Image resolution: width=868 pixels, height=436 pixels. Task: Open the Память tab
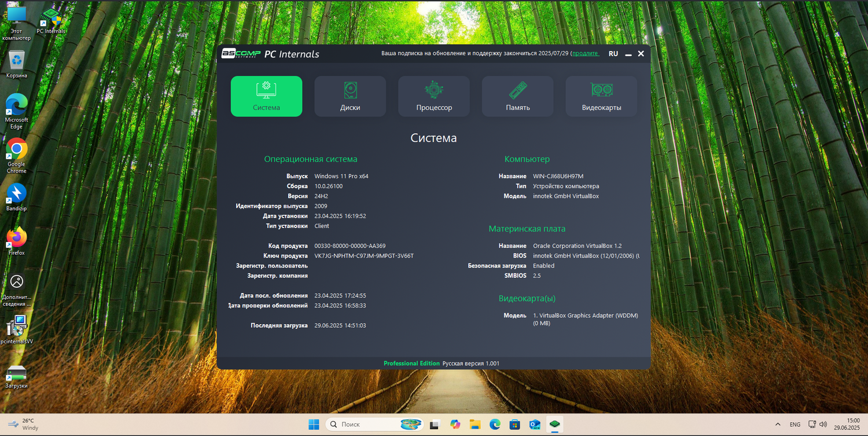point(518,96)
